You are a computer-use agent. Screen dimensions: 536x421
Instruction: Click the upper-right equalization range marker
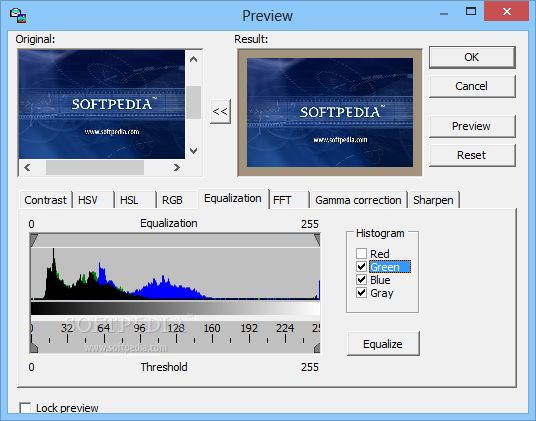317,240
